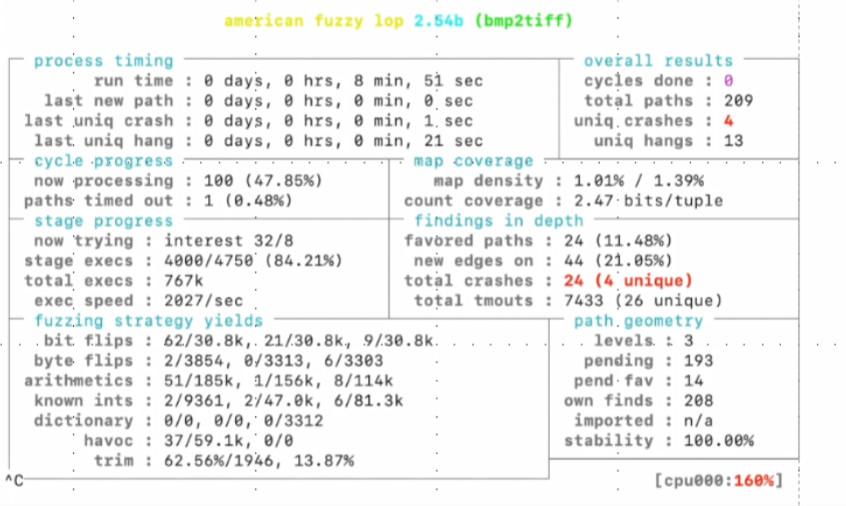This screenshot has width=846, height=506.
Task: Click the now trying value 'interest 32/8'
Action: (229, 241)
